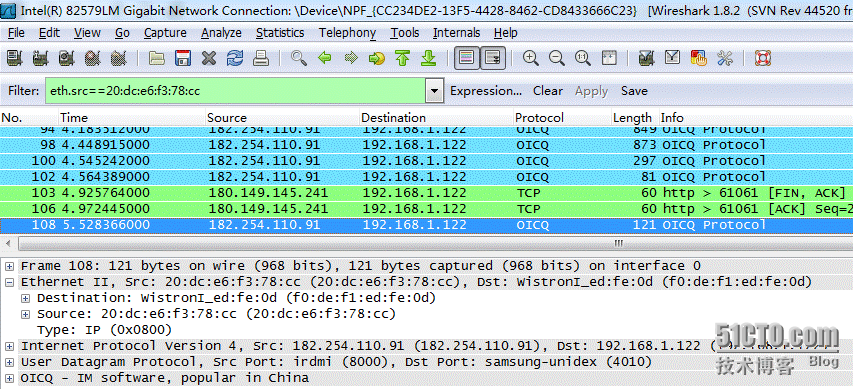Sort by the Protocol column header
The width and height of the screenshot is (853, 389).
pyautogui.click(x=563, y=118)
